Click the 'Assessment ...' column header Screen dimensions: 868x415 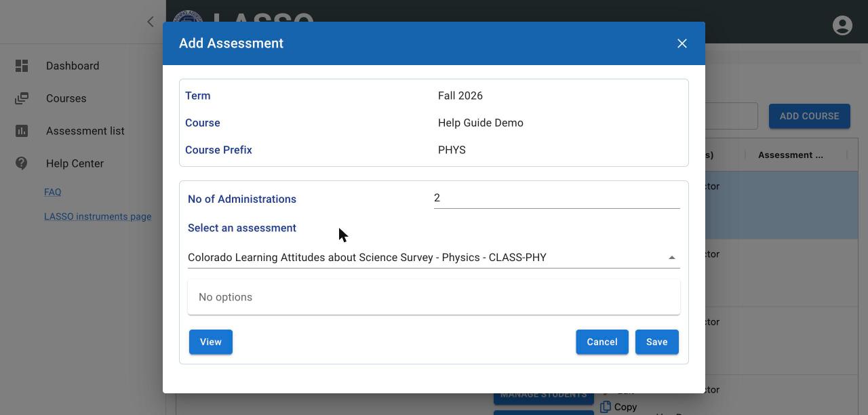791,155
